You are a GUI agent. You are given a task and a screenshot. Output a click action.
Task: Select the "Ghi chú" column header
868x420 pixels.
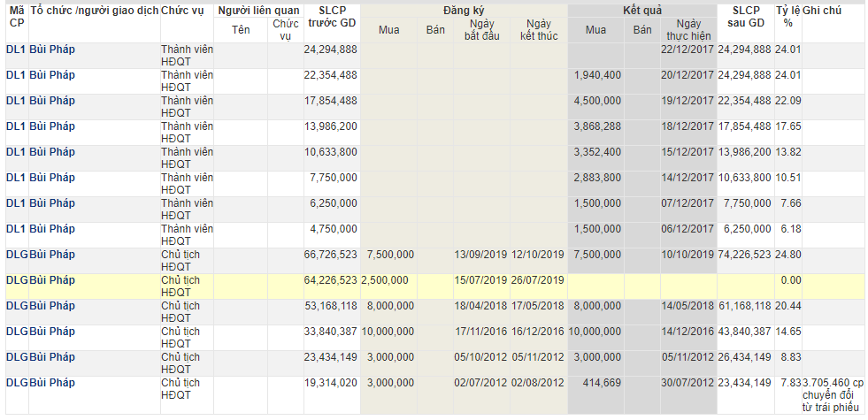point(822,10)
